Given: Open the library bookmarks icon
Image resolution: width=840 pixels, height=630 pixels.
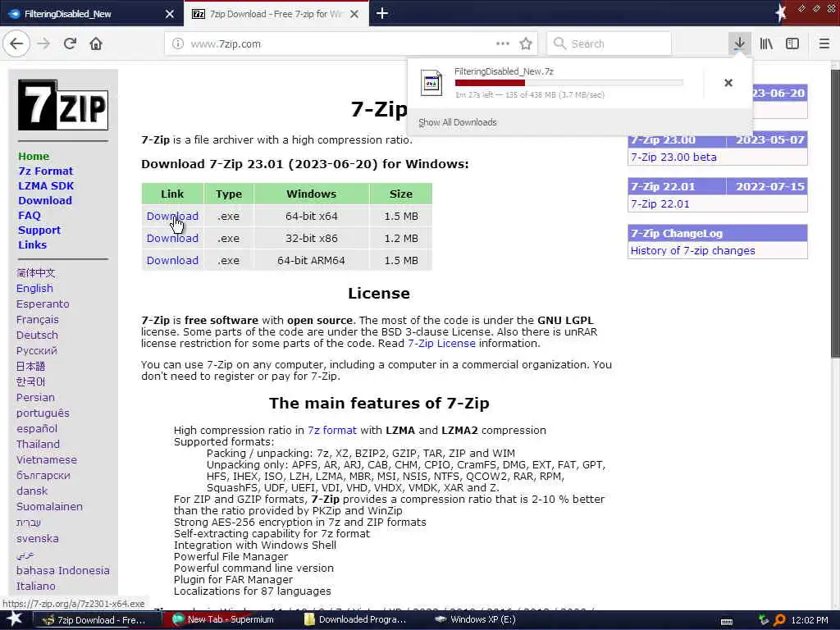Looking at the screenshot, I should (x=766, y=43).
